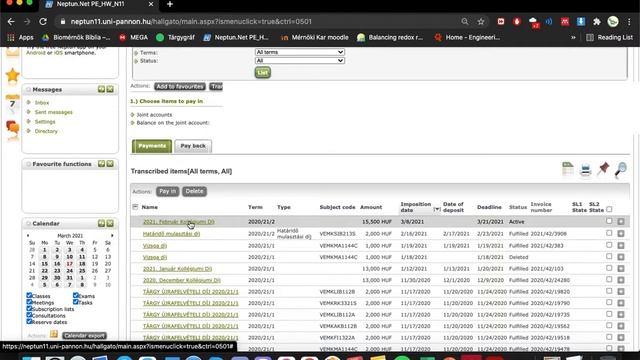This screenshot has width=640, height=360.
Task: Switch to the Pay back tab
Action: (193, 146)
